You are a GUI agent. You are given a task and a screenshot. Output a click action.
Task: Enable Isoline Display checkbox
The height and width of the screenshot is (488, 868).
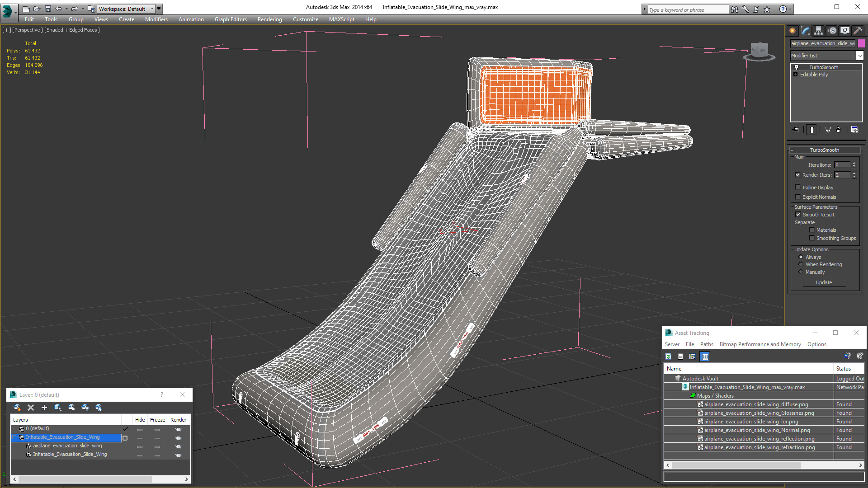click(798, 188)
